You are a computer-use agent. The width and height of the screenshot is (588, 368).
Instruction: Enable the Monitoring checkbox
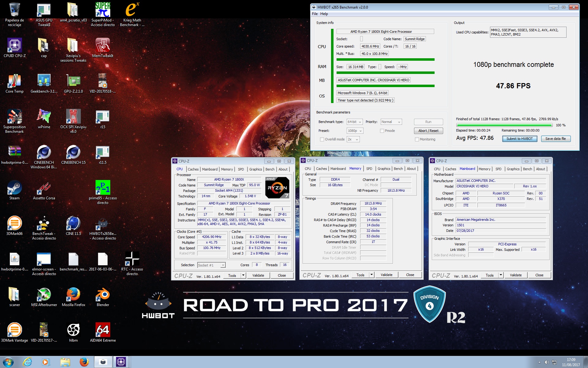[417, 139]
